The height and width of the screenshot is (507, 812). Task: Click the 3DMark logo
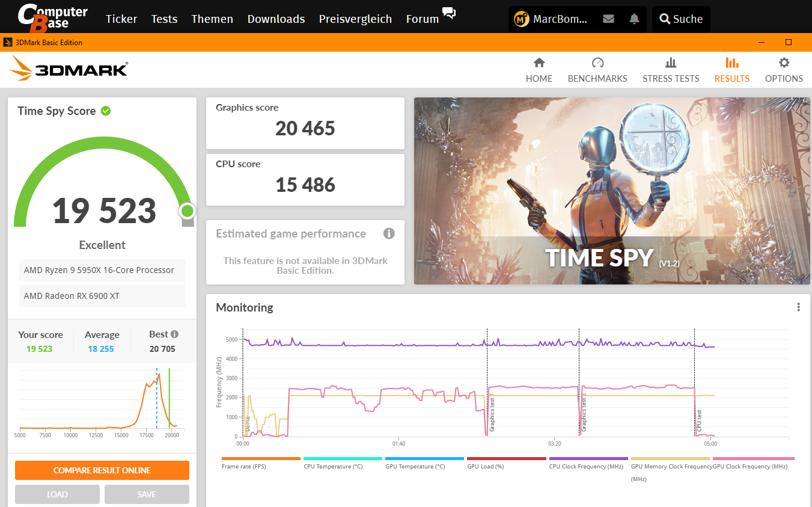coord(68,68)
